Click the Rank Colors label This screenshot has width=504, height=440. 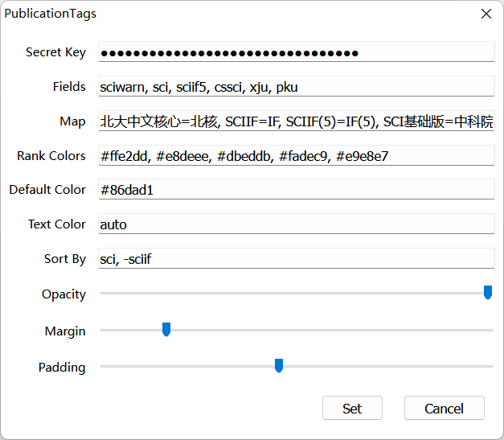coord(51,156)
